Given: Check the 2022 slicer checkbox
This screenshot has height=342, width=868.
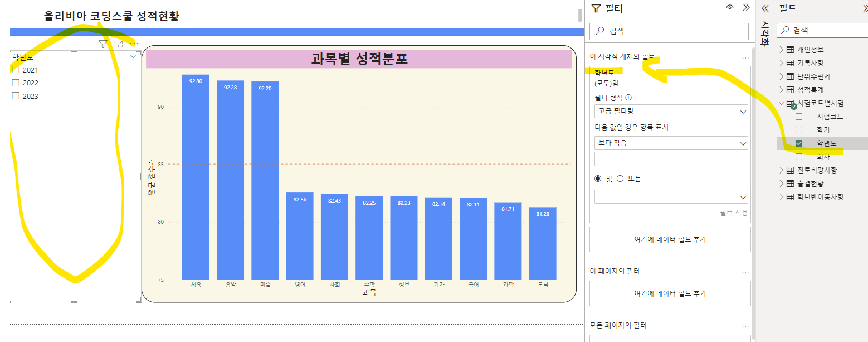Looking at the screenshot, I should (16, 83).
